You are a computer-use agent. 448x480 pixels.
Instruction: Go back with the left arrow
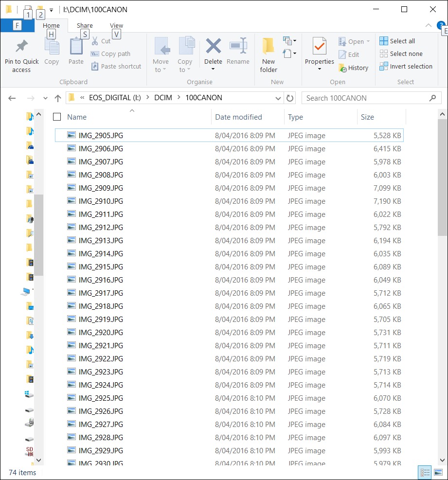(x=12, y=98)
